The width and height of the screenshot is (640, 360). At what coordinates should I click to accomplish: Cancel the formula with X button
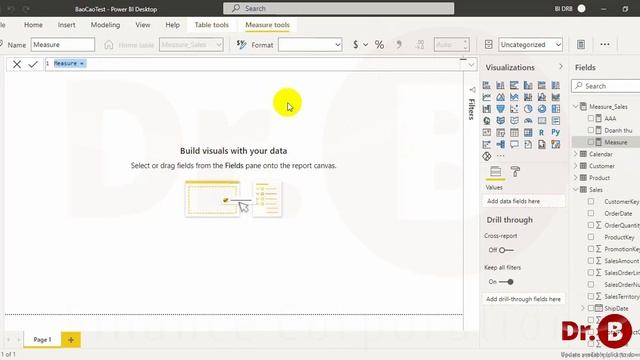click(x=17, y=64)
